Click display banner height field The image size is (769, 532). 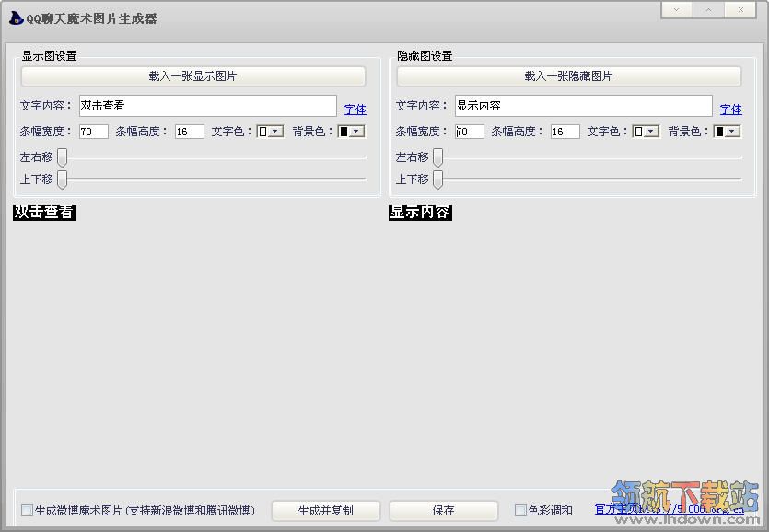[190, 132]
